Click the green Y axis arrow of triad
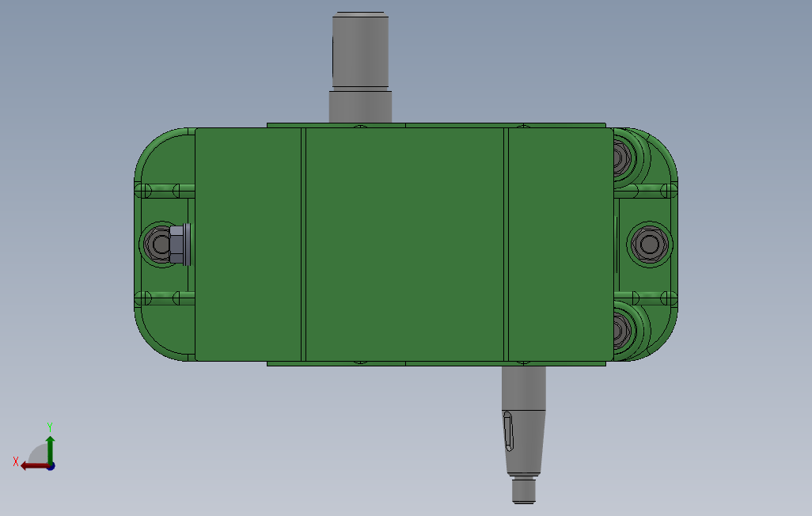812x516 pixels. pyautogui.click(x=50, y=449)
